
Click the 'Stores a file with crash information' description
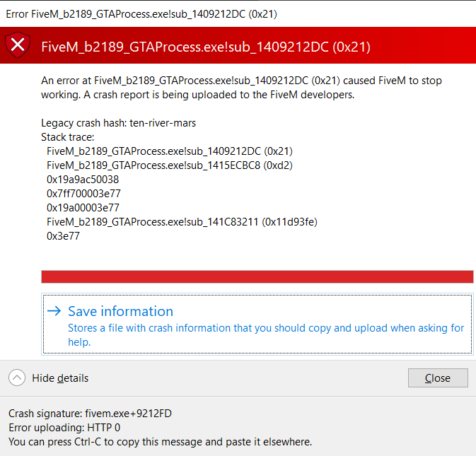pyautogui.click(x=266, y=334)
